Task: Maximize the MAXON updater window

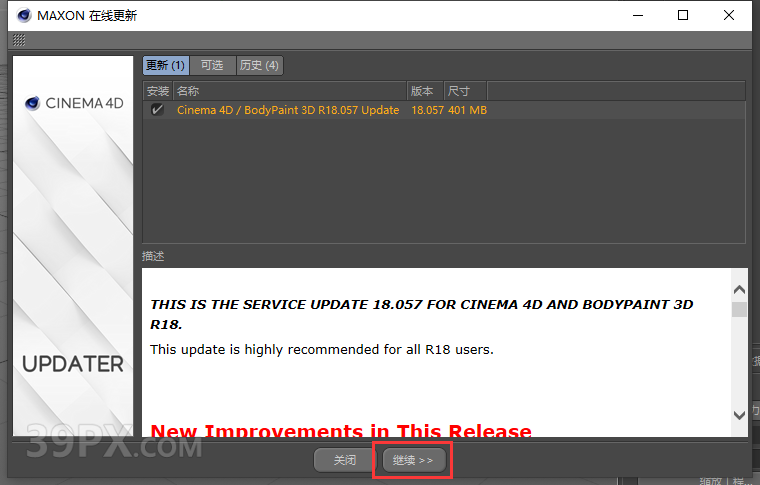Action: [x=683, y=15]
